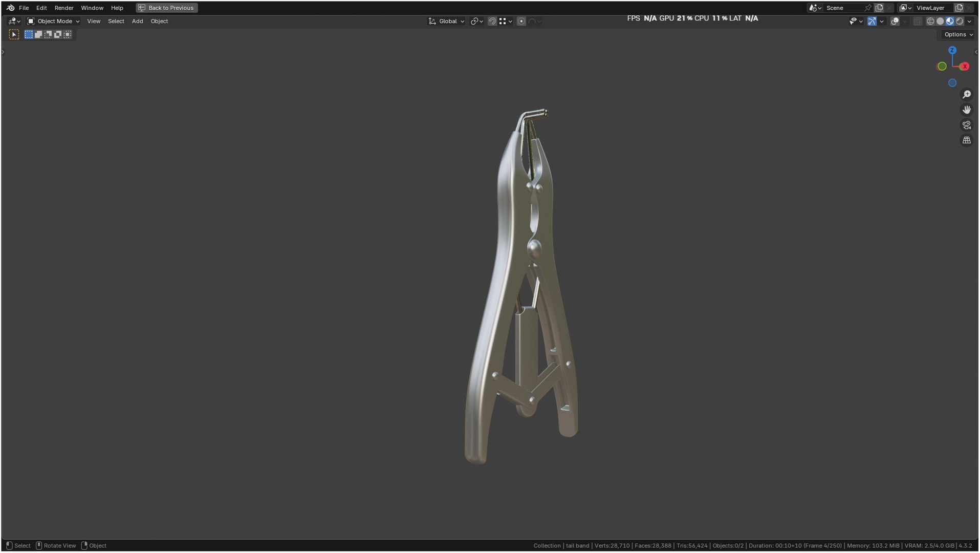980x553 pixels.
Task: Open the Render menu
Action: 64,8
